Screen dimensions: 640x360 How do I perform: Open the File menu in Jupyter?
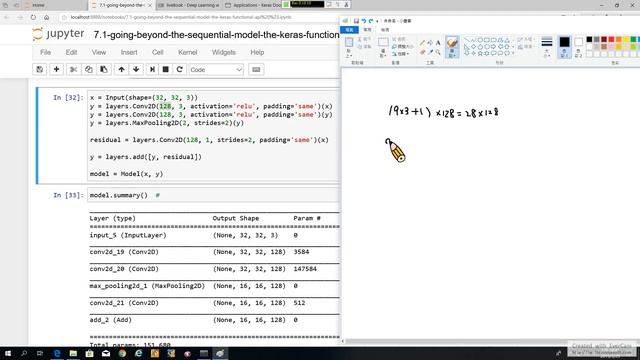[x=45, y=52]
